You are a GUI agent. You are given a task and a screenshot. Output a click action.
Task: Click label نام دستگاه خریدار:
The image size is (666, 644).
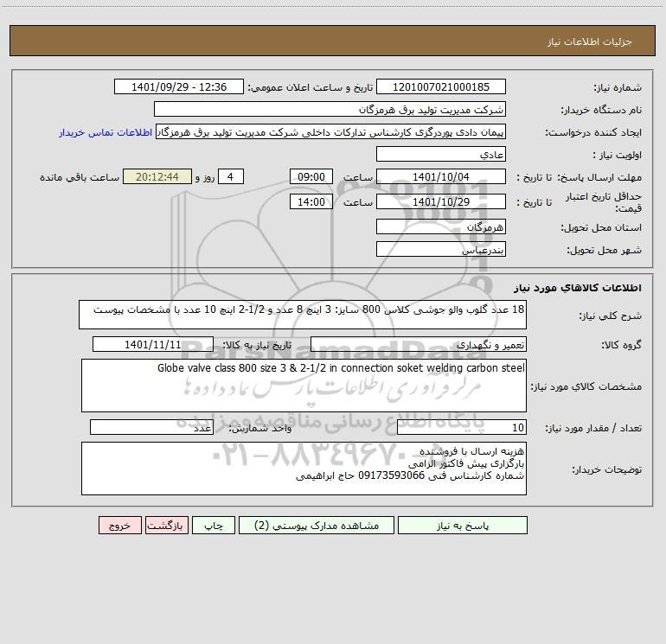(601, 110)
